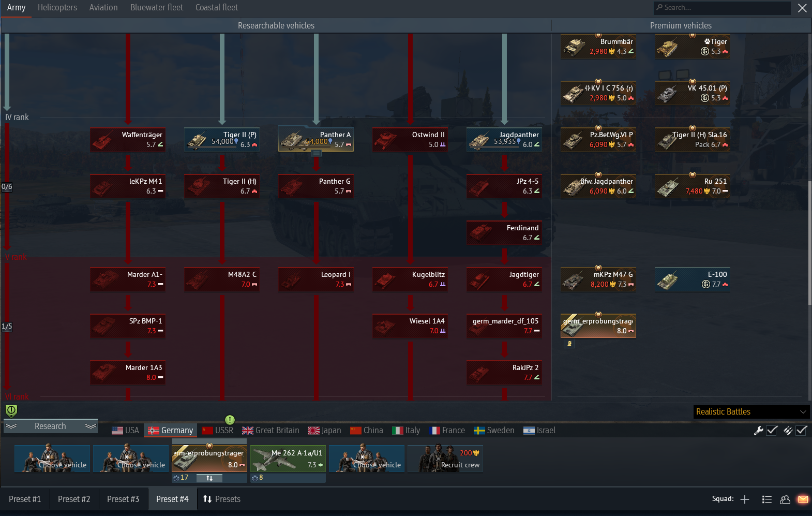The image size is (812, 516).
Task: Switch to the Japan nation tab
Action: pyautogui.click(x=325, y=431)
